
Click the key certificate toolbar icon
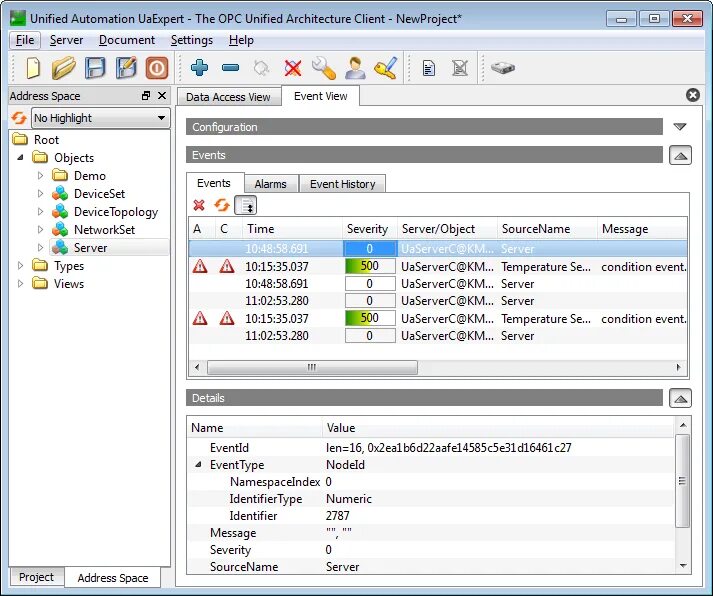[x=386, y=68]
